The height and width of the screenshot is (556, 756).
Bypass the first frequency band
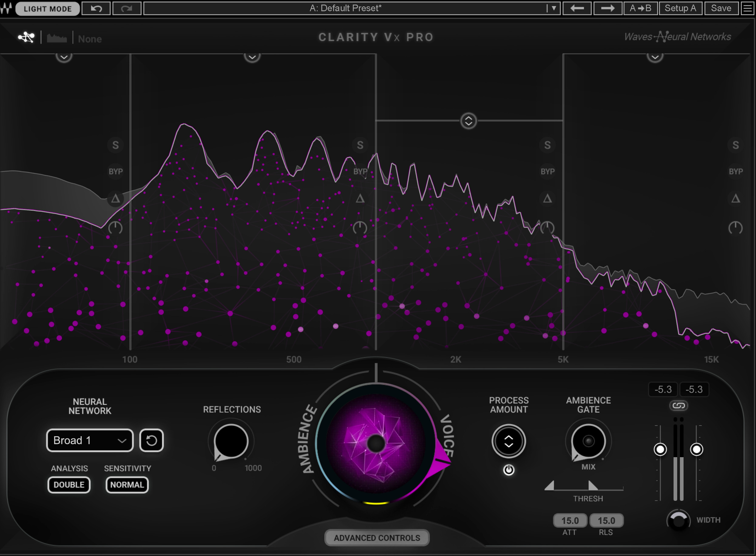[115, 172]
